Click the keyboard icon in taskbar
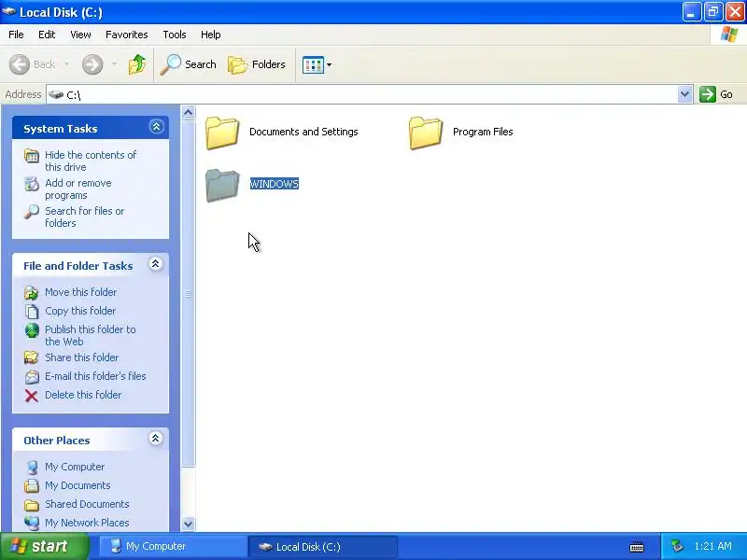The height and width of the screenshot is (560, 747). (x=637, y=547)
